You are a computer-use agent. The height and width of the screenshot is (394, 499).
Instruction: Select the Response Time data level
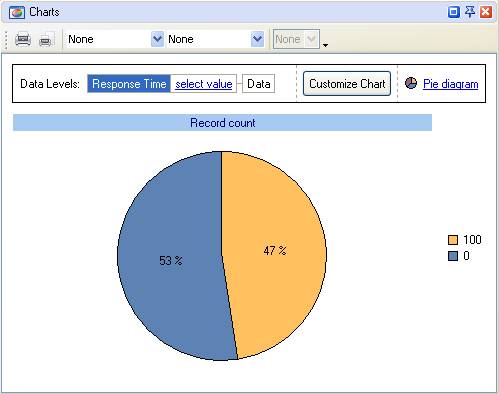[x=129, y=84]
